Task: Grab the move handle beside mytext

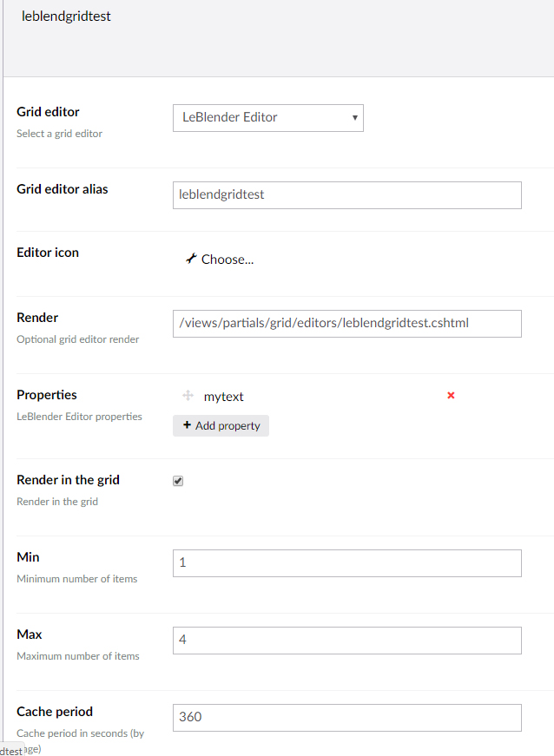Action: [188, 396]
